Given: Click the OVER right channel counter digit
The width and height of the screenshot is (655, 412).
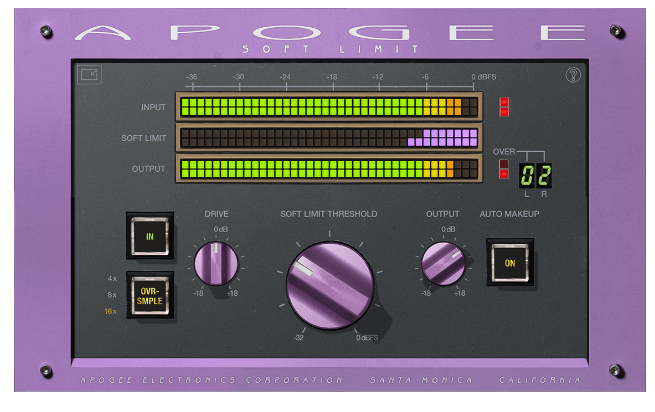Looking at the screenshot, I should click(x=544, y=175).
